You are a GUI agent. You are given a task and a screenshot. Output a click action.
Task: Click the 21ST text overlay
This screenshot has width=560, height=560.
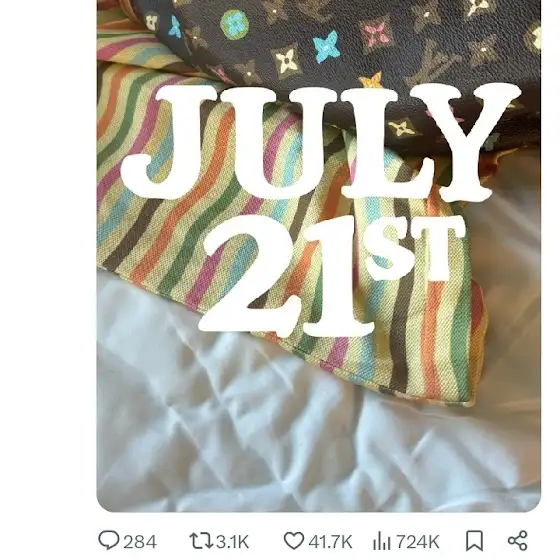coord(330,275)
